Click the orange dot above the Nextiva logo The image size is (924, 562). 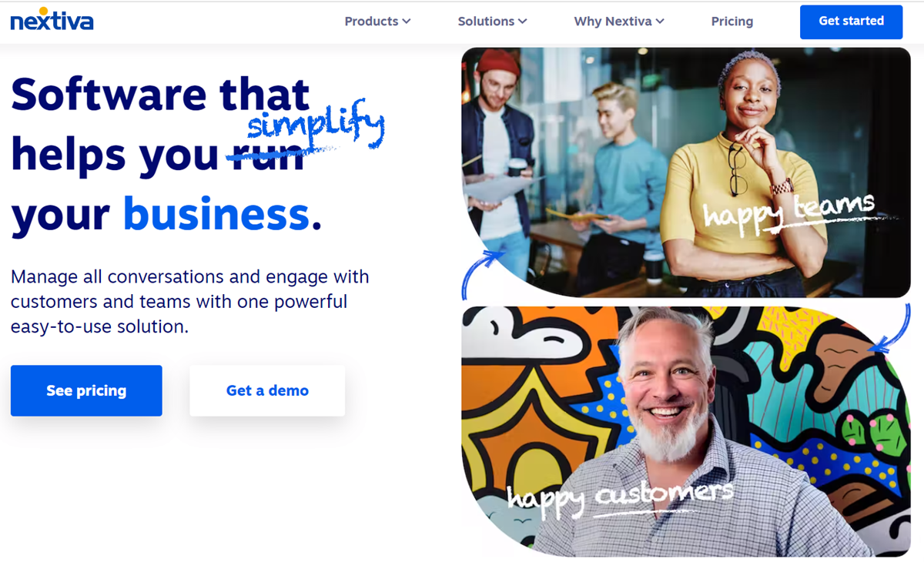(42, 11)
